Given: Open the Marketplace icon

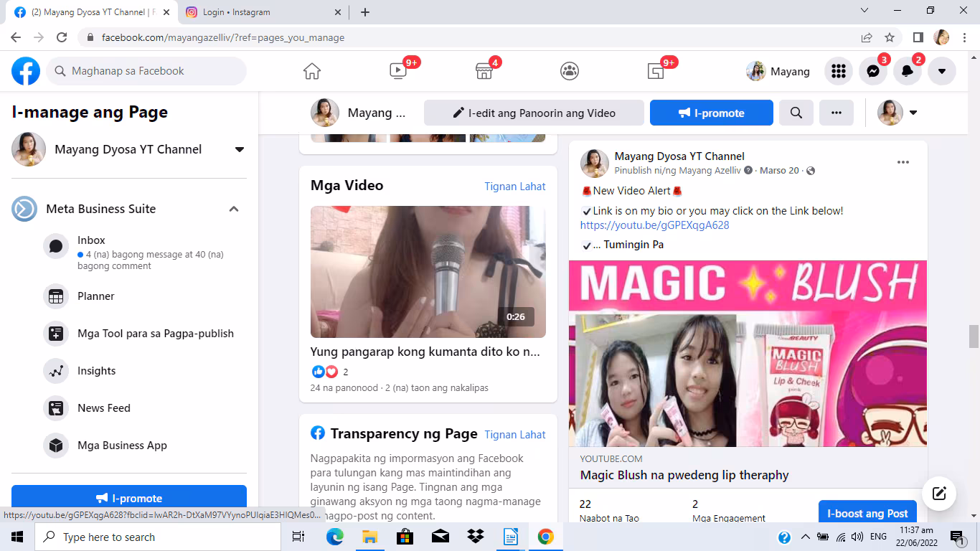Looking at the screenshot, I should tap(484, 71).
